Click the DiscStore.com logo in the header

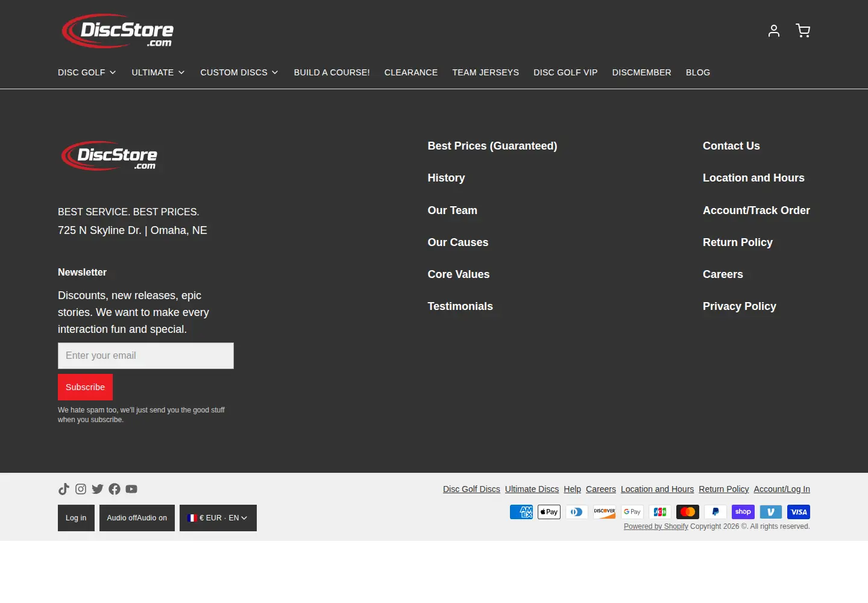[x=118, y=31]
